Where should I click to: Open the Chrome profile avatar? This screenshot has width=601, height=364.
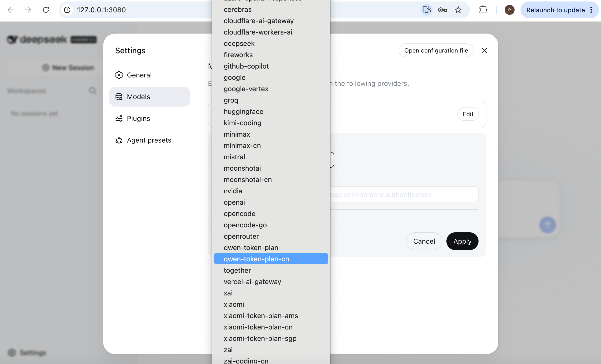click(x=510, y=10)
